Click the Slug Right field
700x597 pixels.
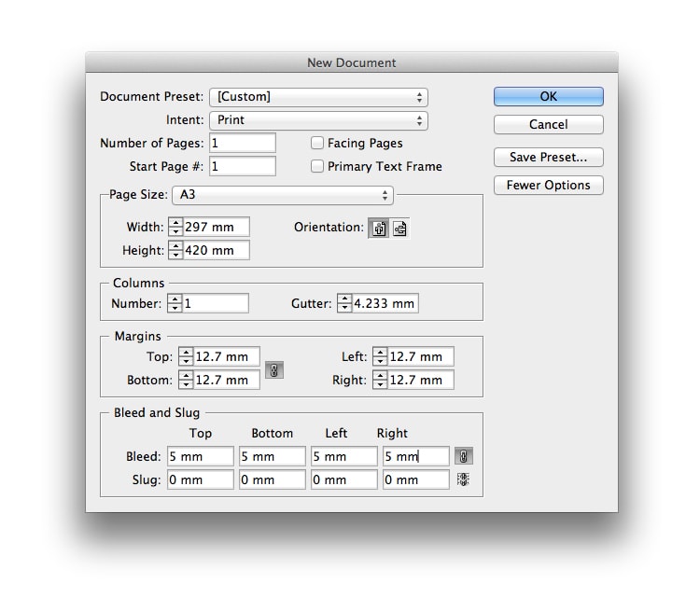tap(416, 479)
